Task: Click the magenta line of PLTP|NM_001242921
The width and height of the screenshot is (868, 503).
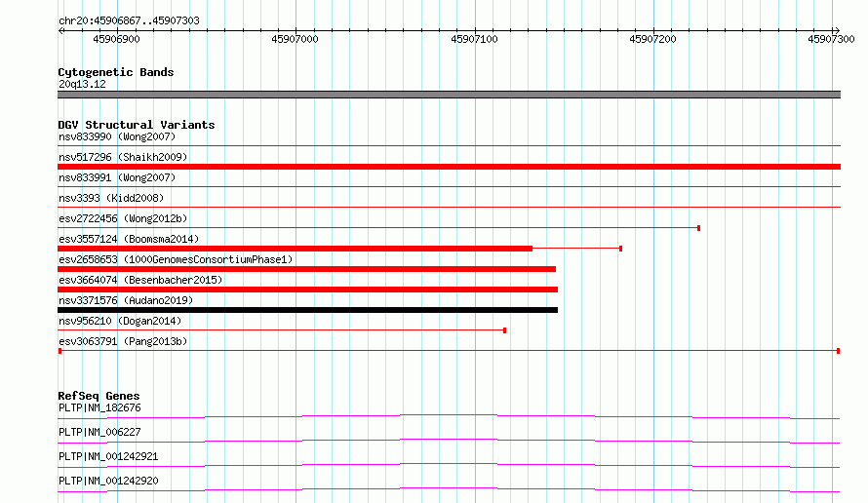Action: (x=449, y=465)
